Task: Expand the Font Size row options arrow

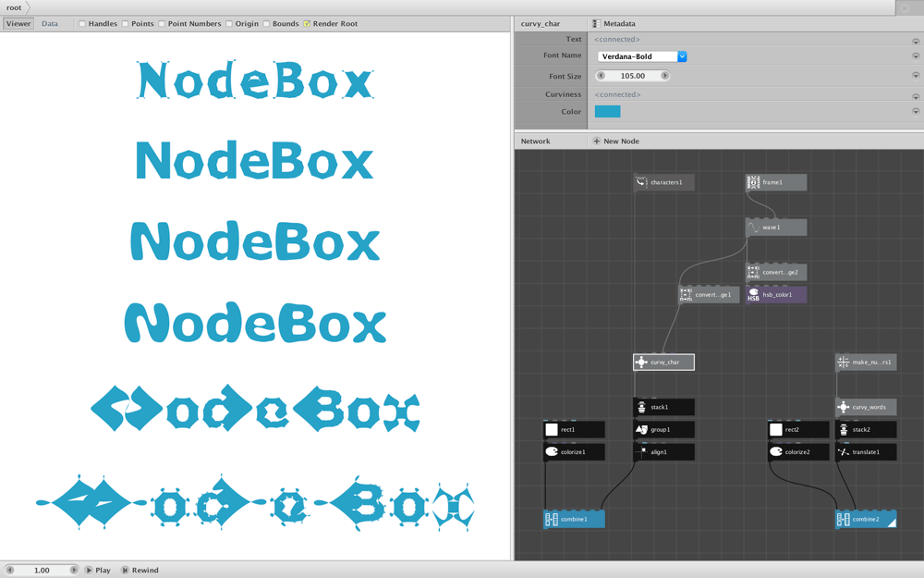Action: 916,76
